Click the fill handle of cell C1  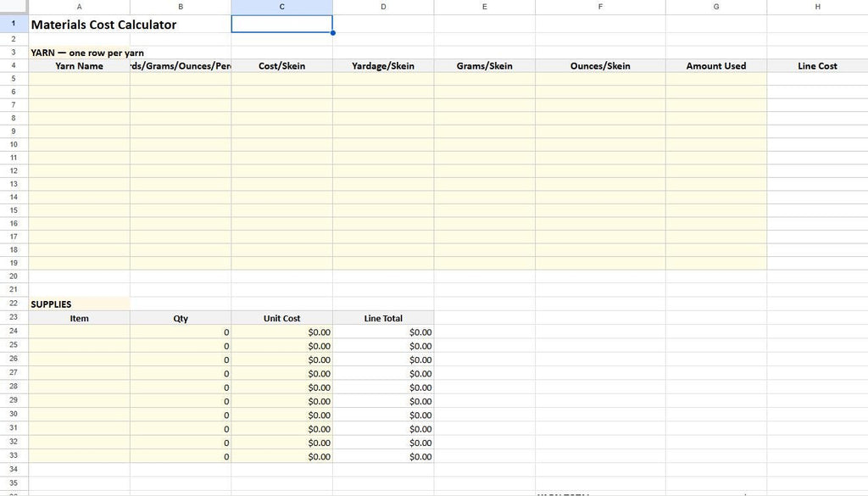pos(332,33)
